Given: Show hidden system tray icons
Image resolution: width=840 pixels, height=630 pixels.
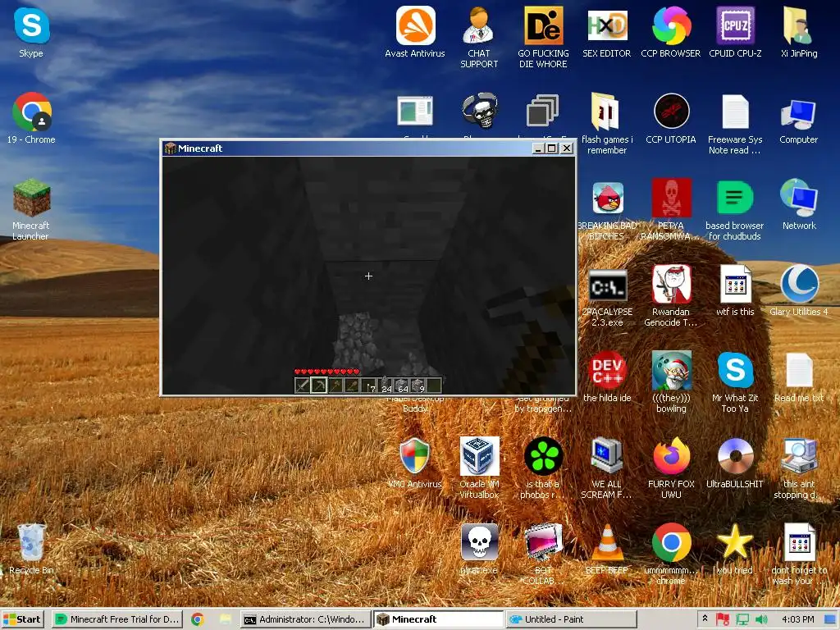Looking at the screenshot, I should [x=705, y=619].
